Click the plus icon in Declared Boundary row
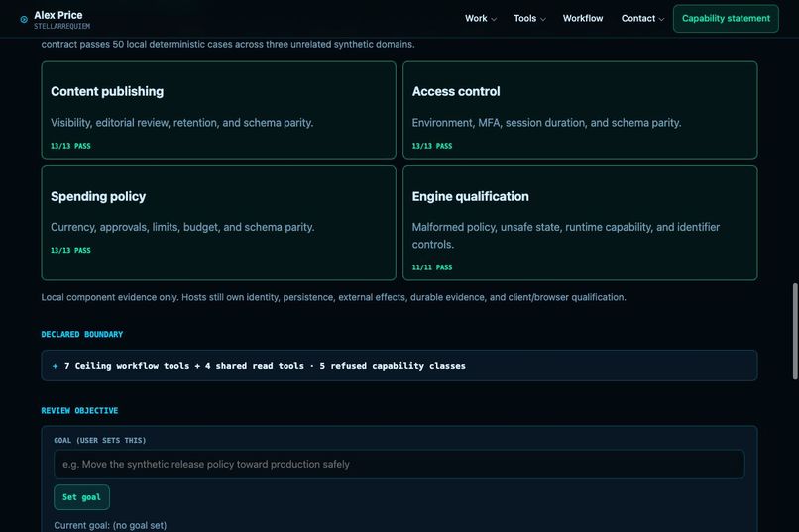The height and width of the screenshot is (532, 799). click(x=56, y=366)
